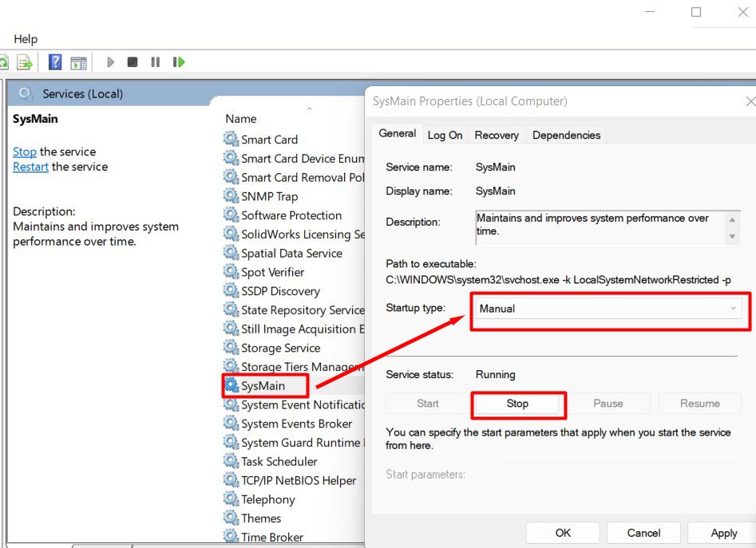Open the Help menu
Screen dimensions: 756x548
click(26, 39)
